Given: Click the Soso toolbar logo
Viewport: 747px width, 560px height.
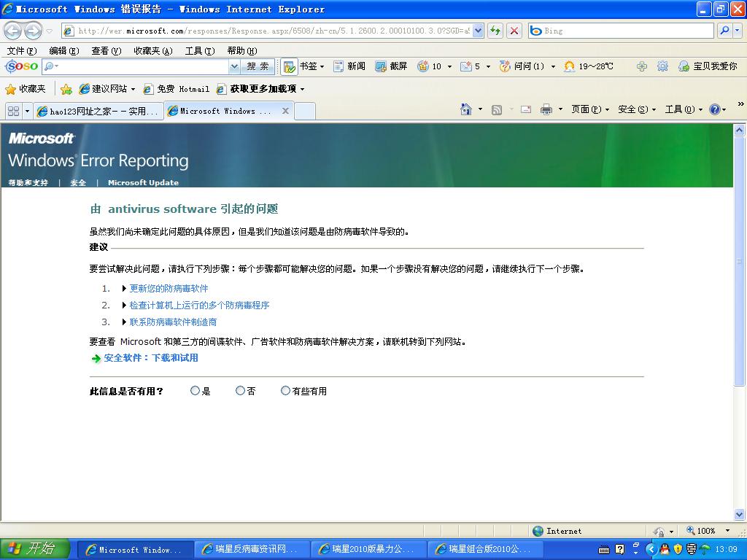Looking at the screenshot, I should tap(21, 66).
